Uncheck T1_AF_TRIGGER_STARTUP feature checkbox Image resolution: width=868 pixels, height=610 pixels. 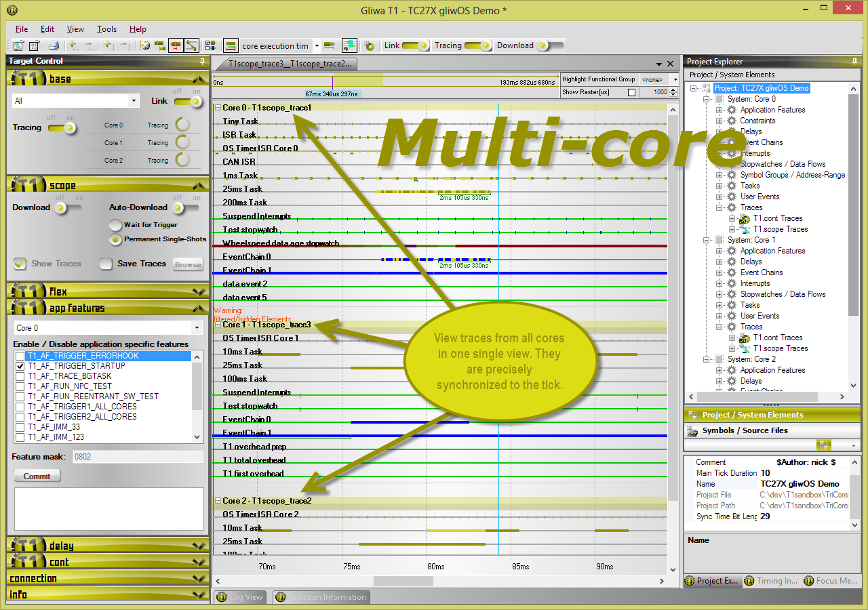click(x=20, y=366)
